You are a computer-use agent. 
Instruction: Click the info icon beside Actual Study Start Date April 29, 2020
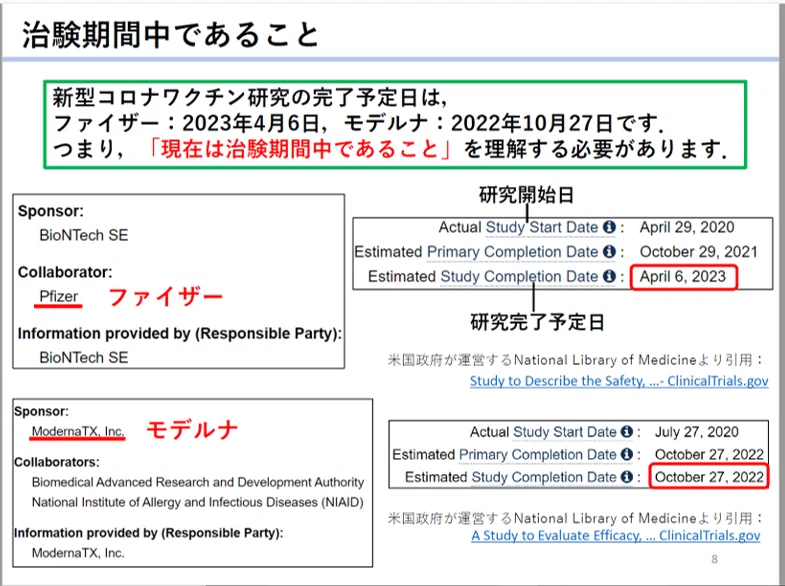[609, 227]
